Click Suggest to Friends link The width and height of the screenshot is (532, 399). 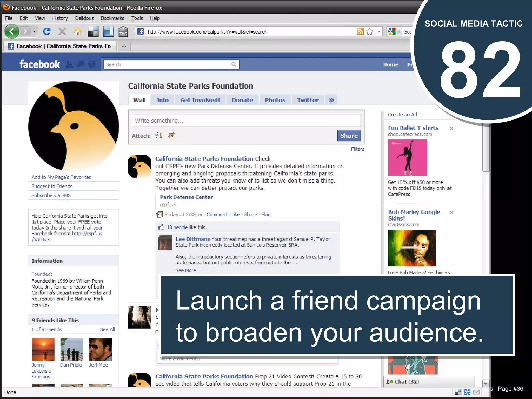pyautogui.click(x=52, y=186)
